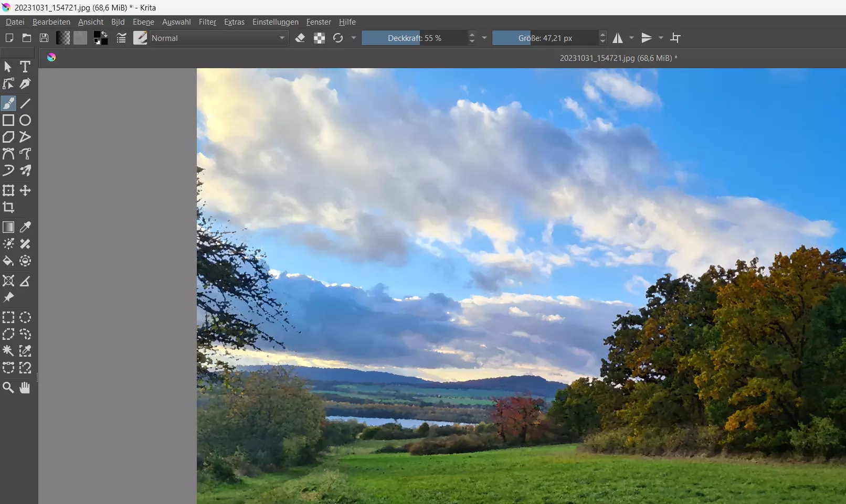Select the Freehand Brush tool
Viewport: 846px width, 504px height.
point(8,103)
